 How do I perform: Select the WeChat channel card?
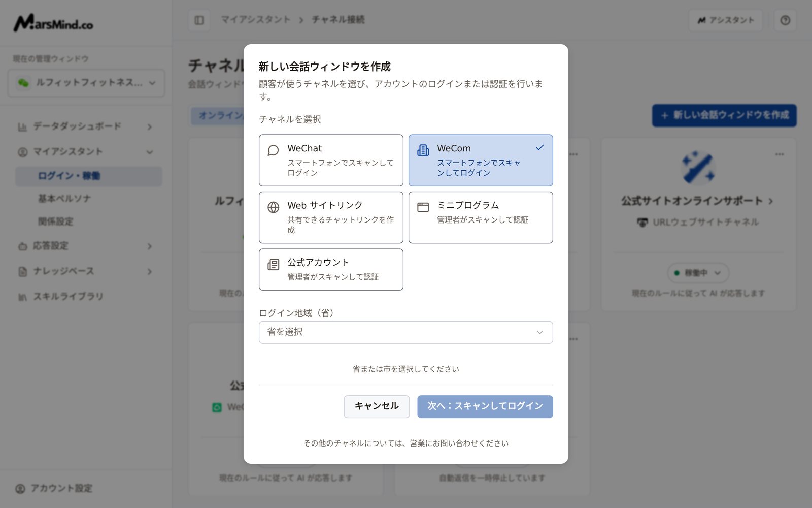pyautogui.click(x=331, y=160)
